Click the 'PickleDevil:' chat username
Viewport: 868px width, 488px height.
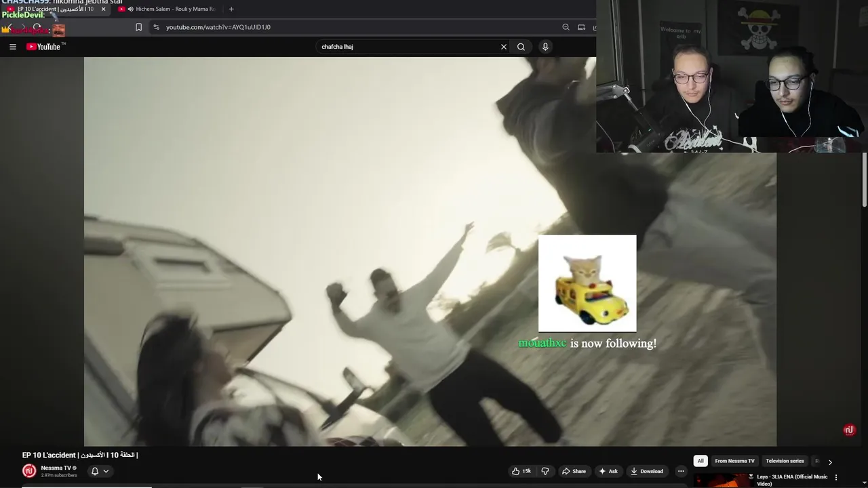(23, 15)
